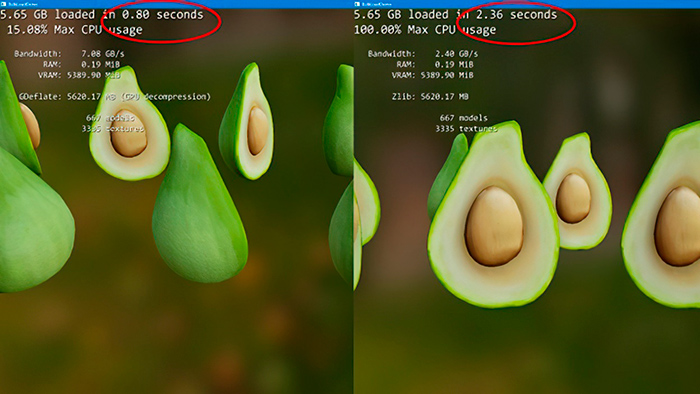This screenshot has height=394, width=700.
Task: Click the 100.00% Max CPU usage readout
Action: [x=425, y=30]
